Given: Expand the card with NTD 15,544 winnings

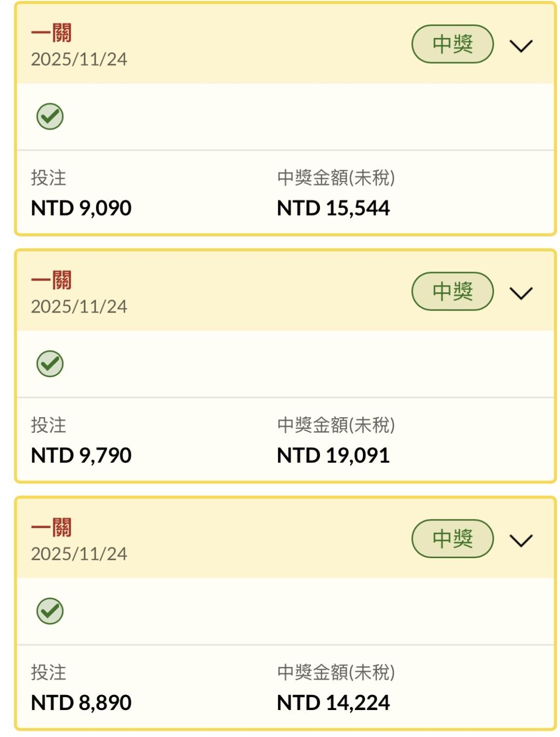Looking at the screenshot, I should coord(521,46).
